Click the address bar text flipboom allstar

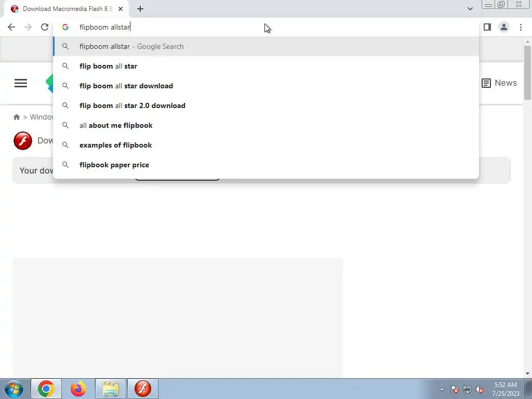[x=104, y=27]
